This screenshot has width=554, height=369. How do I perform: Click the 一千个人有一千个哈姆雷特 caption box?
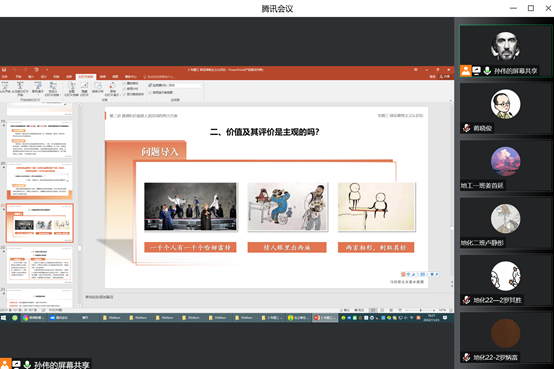coord(190,247)
